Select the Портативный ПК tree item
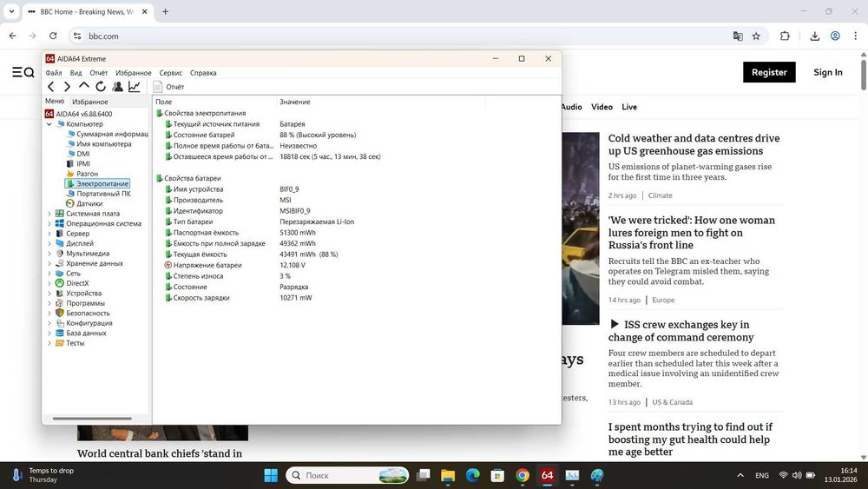The width and height of the screenshot is (868, 489). pyautogui.click(x=99, y=194)
